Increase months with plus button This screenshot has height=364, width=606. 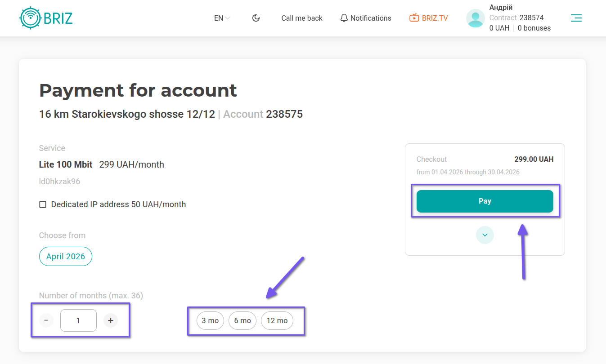pyautogui.click(x=111, y=320)
